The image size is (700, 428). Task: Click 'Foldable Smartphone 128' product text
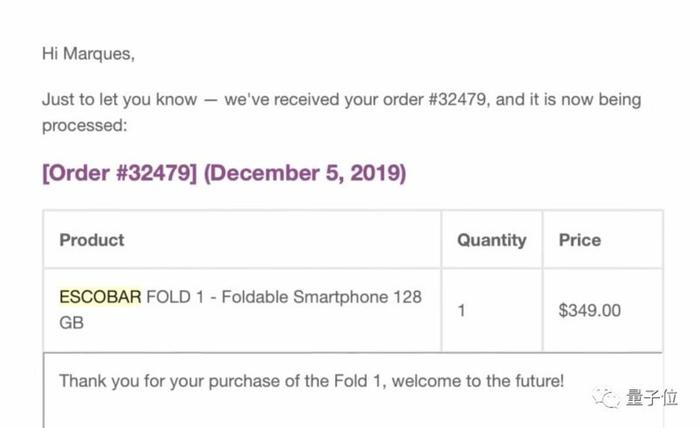pyautogui.click(x=321, y=297)
